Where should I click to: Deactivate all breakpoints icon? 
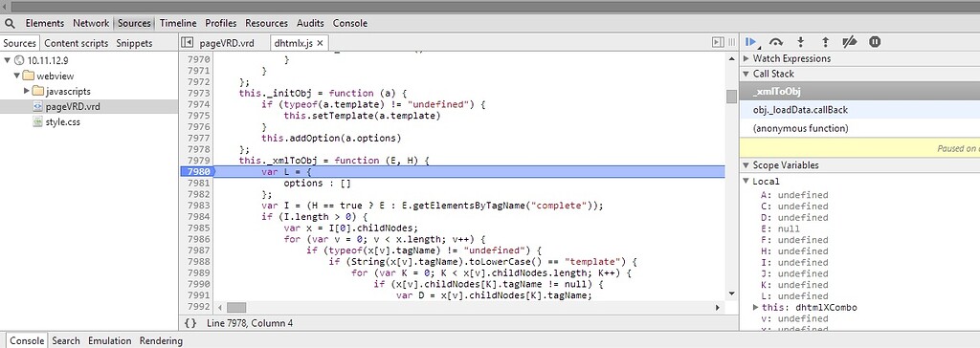click(x=850, y=42)
